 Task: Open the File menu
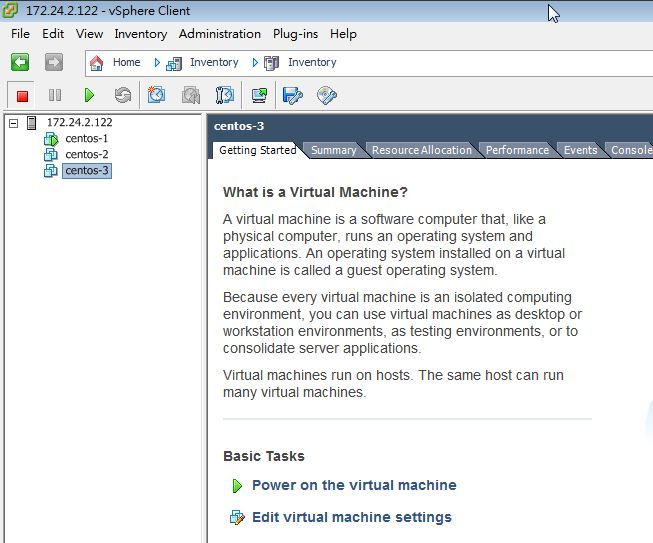tap(20, 34)
